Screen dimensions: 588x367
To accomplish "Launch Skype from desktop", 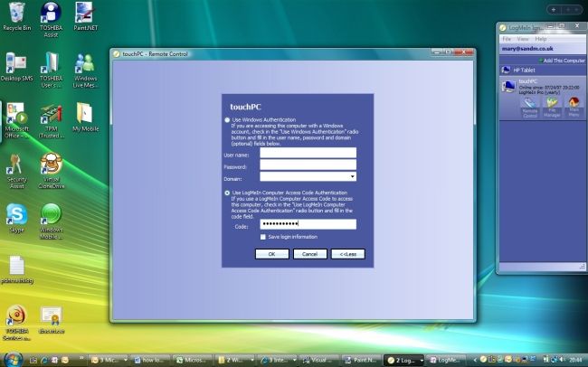I will click(16, 218).
